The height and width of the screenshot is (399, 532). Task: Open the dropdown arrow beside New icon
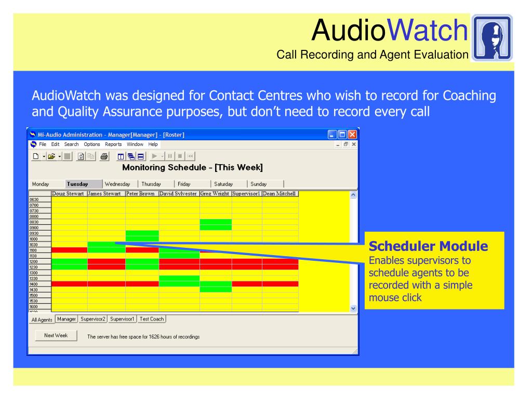(x=44, y=156)
